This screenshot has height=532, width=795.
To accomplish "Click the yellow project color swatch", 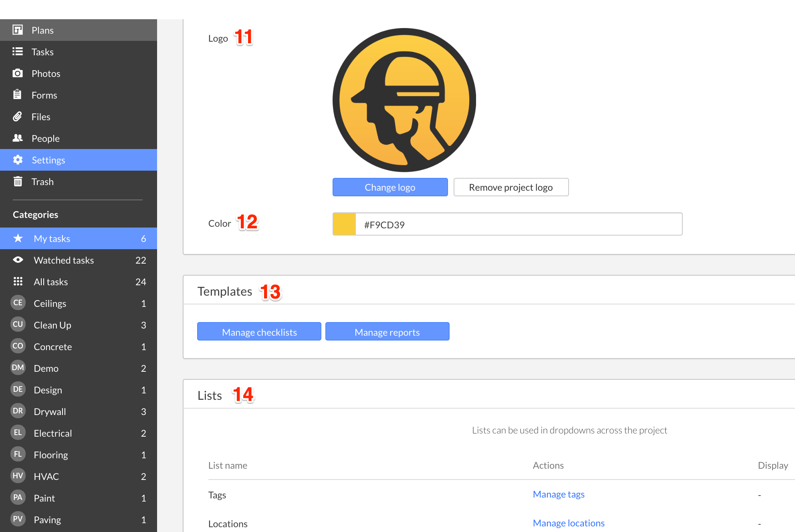I will pyautogui.click(x=344, y=224).
